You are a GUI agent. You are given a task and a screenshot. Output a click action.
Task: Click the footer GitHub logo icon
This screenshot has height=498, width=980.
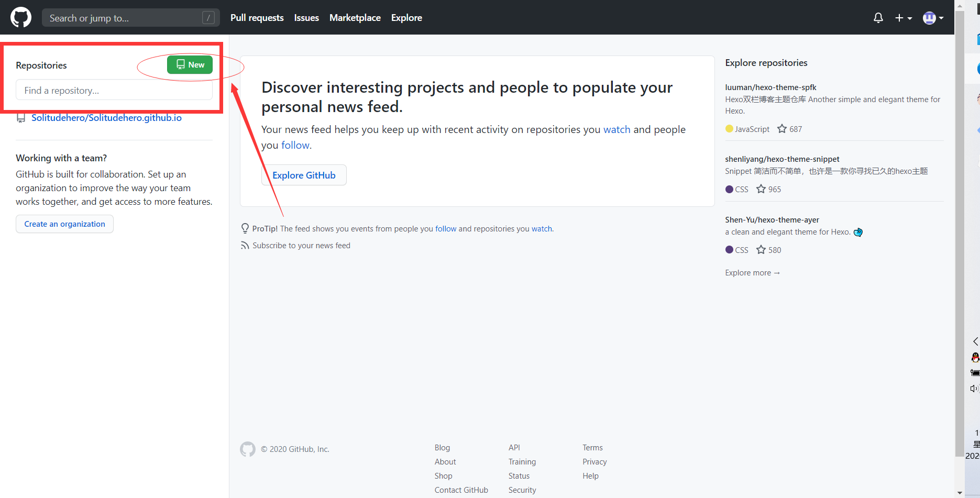pos(248,449)
